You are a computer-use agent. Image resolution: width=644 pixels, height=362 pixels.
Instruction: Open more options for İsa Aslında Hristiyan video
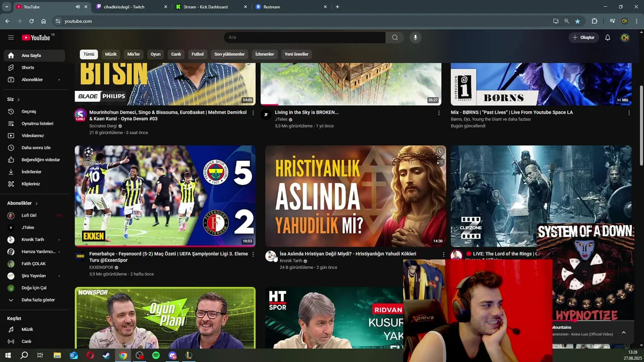tap(443, 254)
